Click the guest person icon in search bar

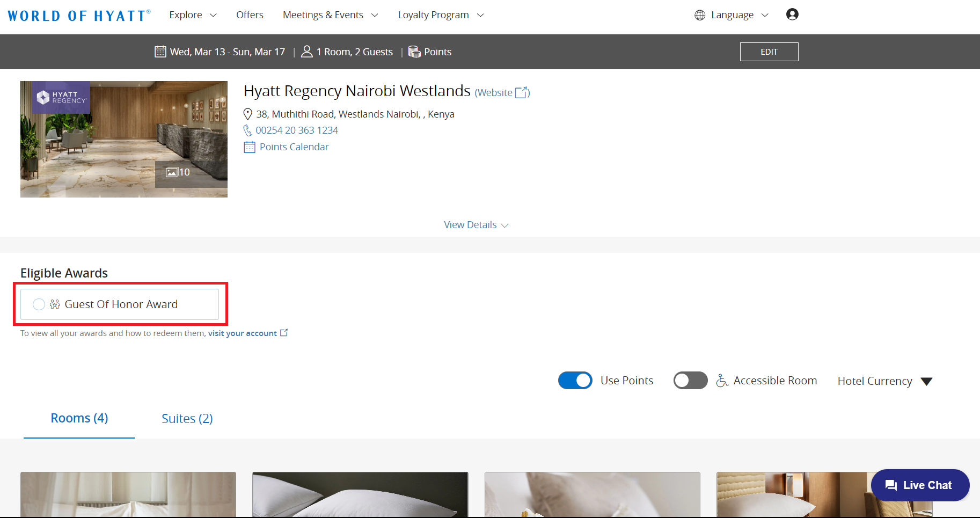click(307, 52)
